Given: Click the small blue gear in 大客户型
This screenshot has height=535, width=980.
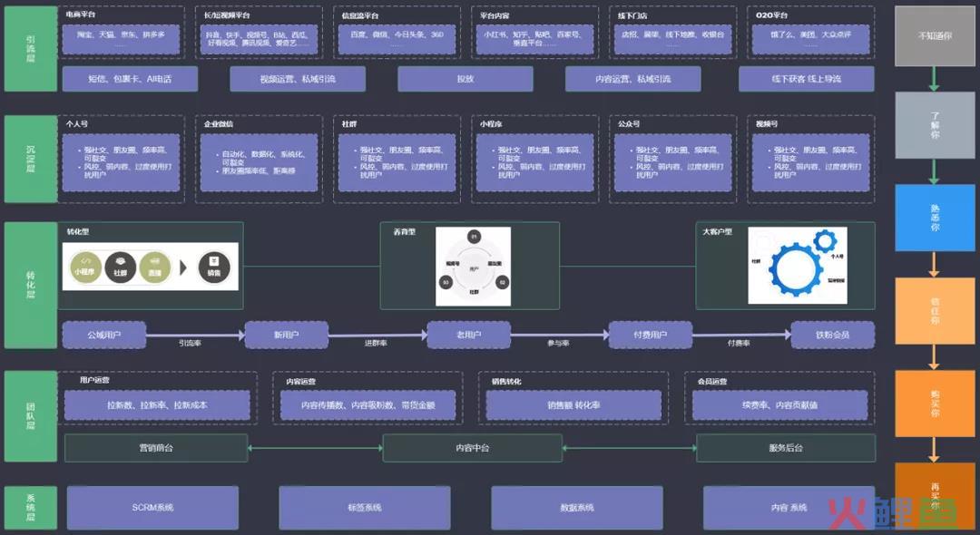Looking at the screenshot, I should 824,240.
